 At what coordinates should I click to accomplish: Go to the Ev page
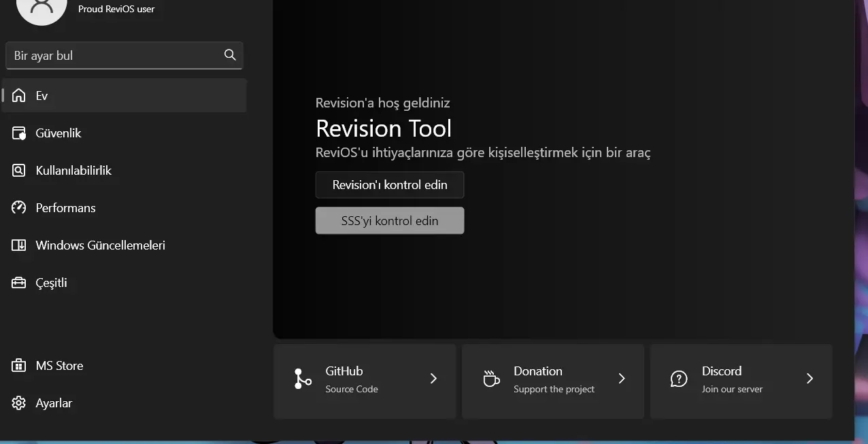pyautogui.click(x=124, y=96)
